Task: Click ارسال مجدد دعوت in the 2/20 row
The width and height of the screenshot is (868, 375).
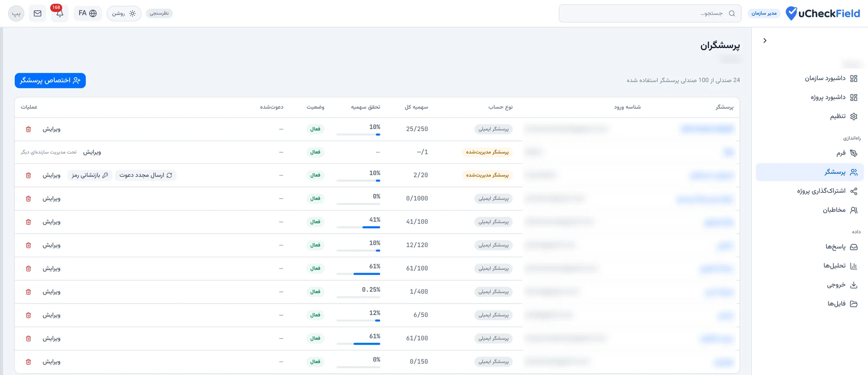Action: [x=146, y=175]
